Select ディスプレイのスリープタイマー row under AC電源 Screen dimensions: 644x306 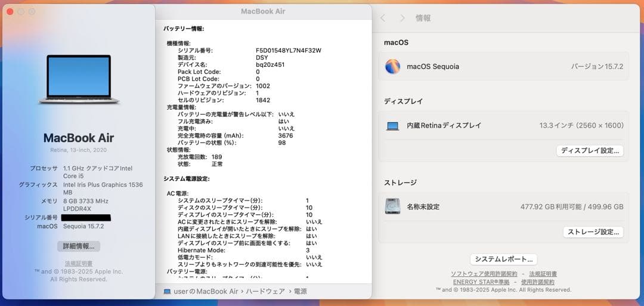click(245, 215)
